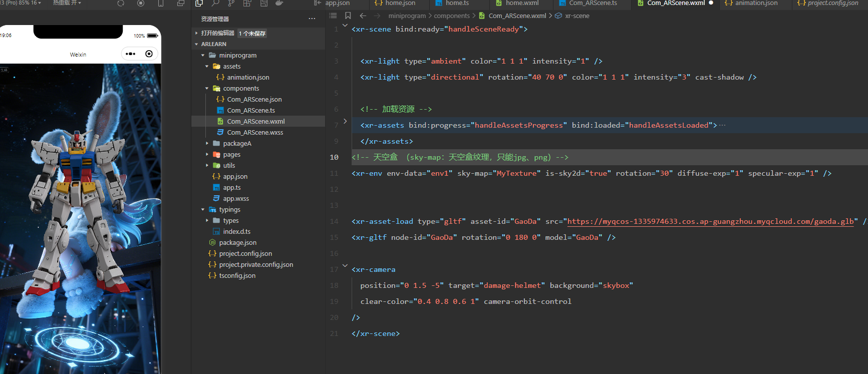Screen dimensions: 868x374
Task: Click the unsaved dot on Com_ARScene.wxml tab
Action: tap(711, 3)
